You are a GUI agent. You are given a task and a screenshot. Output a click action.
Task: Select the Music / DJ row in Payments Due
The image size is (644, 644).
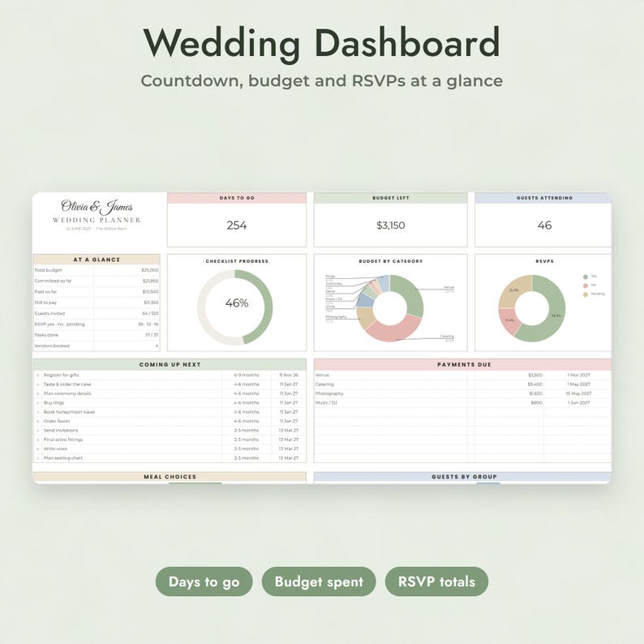[463, 403]
